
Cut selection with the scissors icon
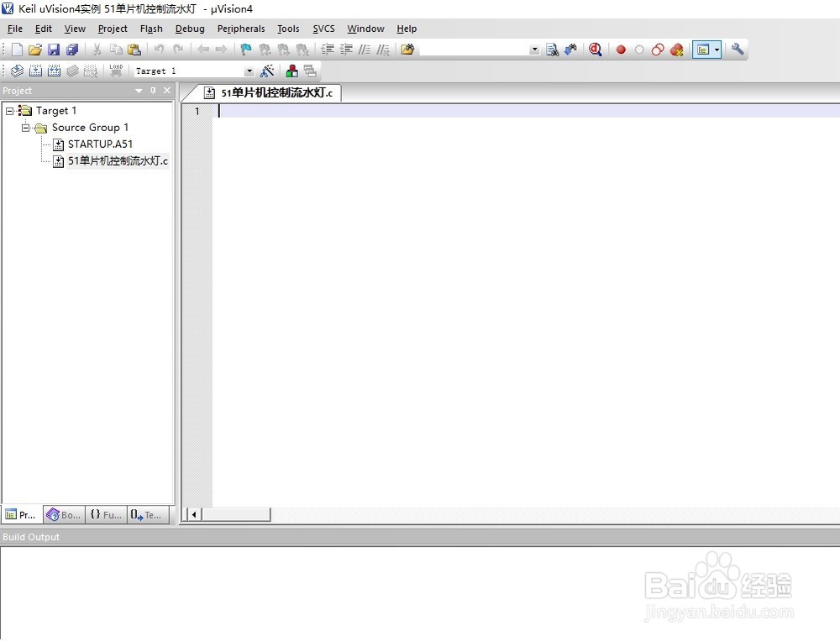coord(97,50)
